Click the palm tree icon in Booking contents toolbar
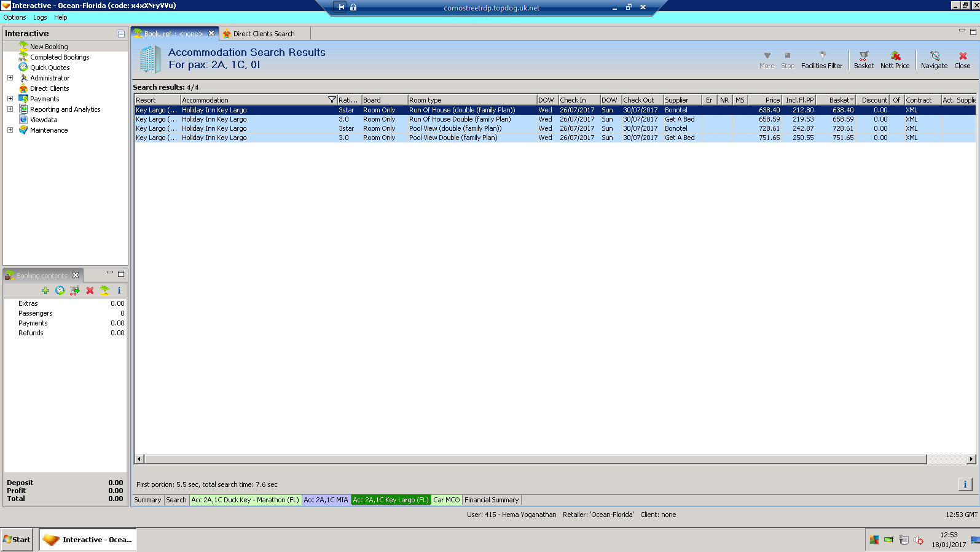Image resolution: width=980 pixels, height=552 pixels. click(x=104, y=290)
